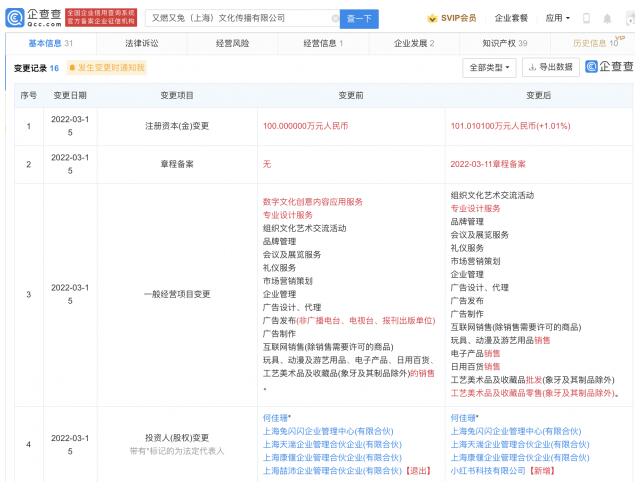Click the 变更项目 column header
This screenshot has width=644, height=500.
click(177, 95)
